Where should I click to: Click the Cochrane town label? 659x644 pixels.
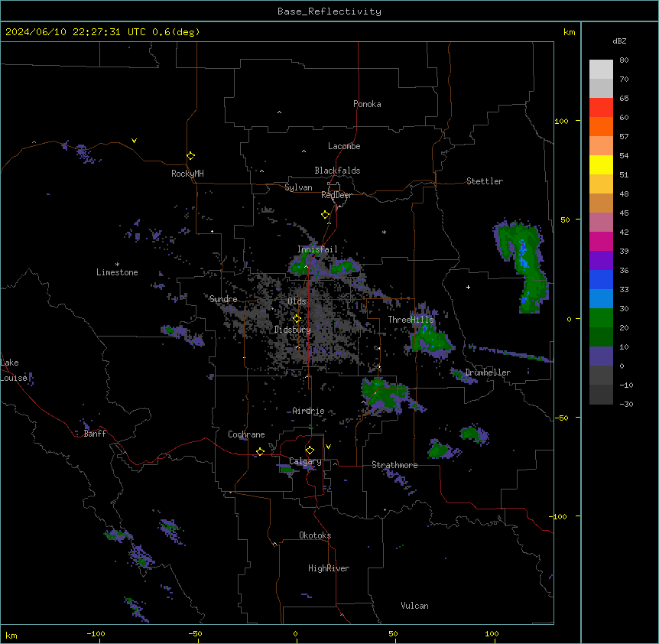(246, 434)
